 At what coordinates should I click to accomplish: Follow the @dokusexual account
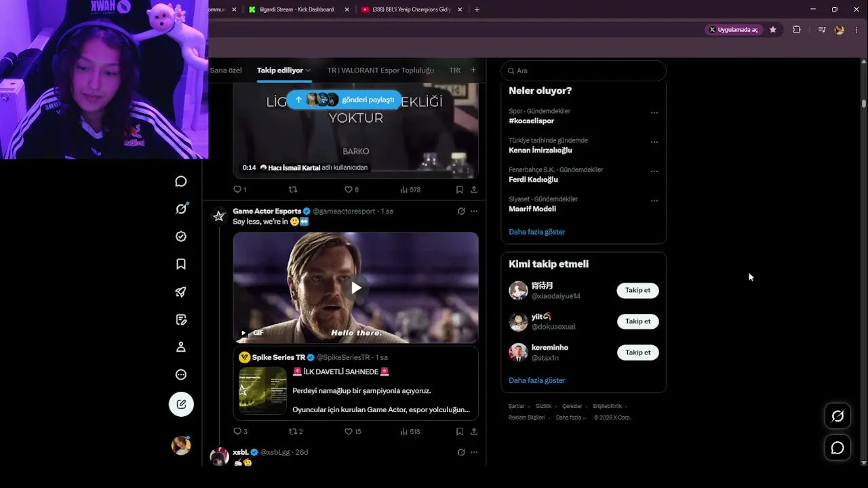(x=637, y=321)
